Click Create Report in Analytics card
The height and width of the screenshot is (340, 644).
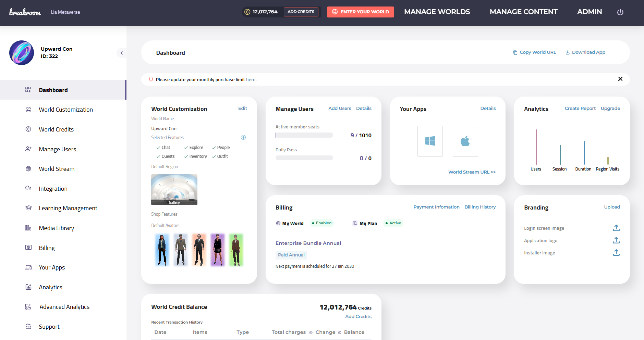(x=580, y=109)
